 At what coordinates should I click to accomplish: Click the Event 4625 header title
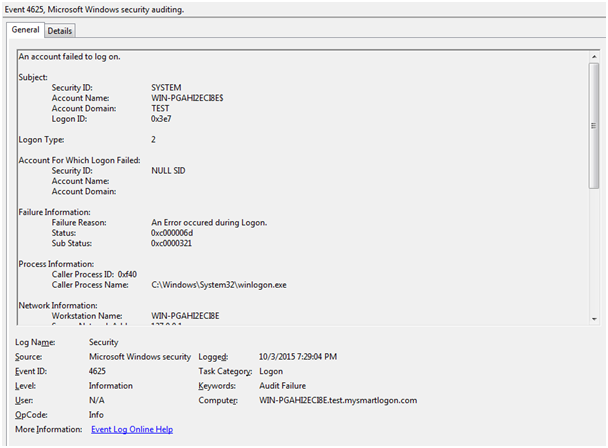tap(94, 10)
